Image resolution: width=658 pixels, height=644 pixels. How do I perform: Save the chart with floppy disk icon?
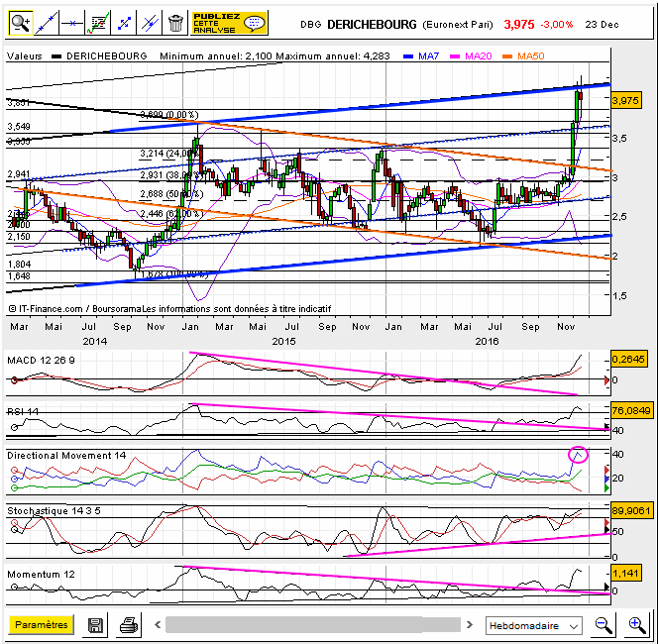pyautogui.click(x=96, y=625)
